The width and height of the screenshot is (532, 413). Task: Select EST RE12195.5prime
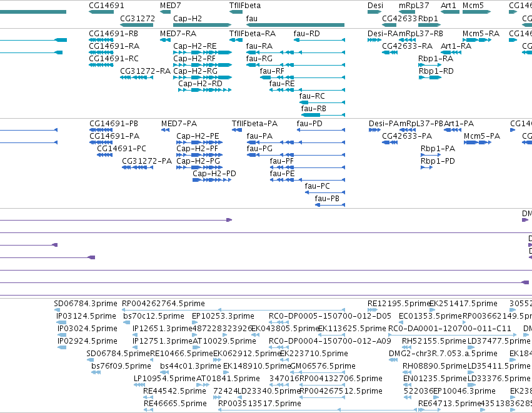point(373,310)
